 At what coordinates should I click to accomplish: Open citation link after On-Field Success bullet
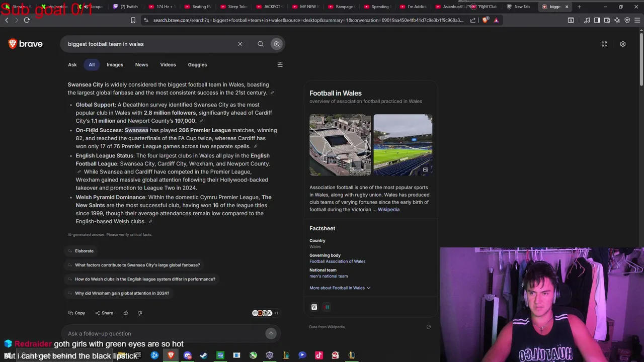256,147
